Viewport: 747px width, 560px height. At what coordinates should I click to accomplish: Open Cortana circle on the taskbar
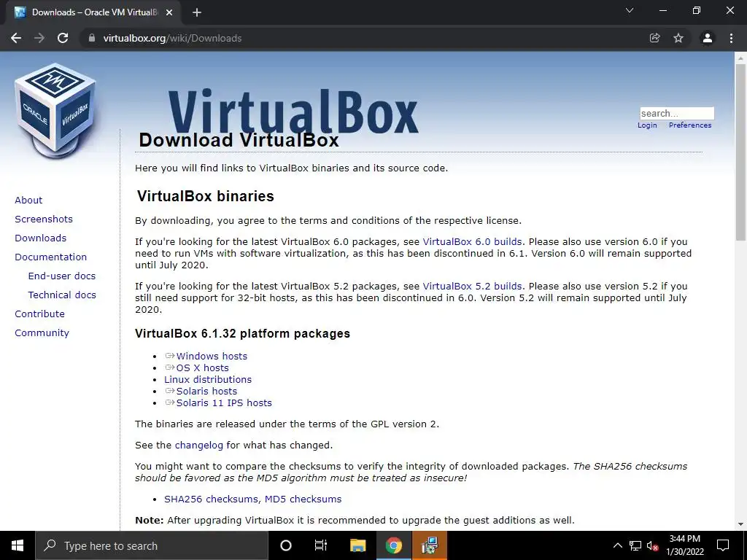pyautogui.click(x=286, y=545)
